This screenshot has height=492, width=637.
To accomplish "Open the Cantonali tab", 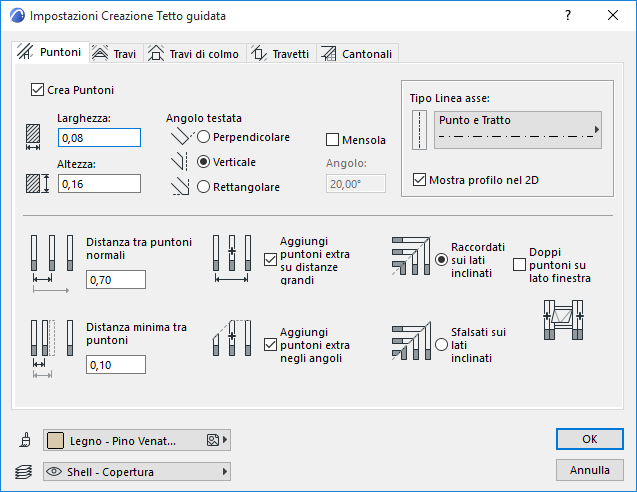I will tap(359, 54).
